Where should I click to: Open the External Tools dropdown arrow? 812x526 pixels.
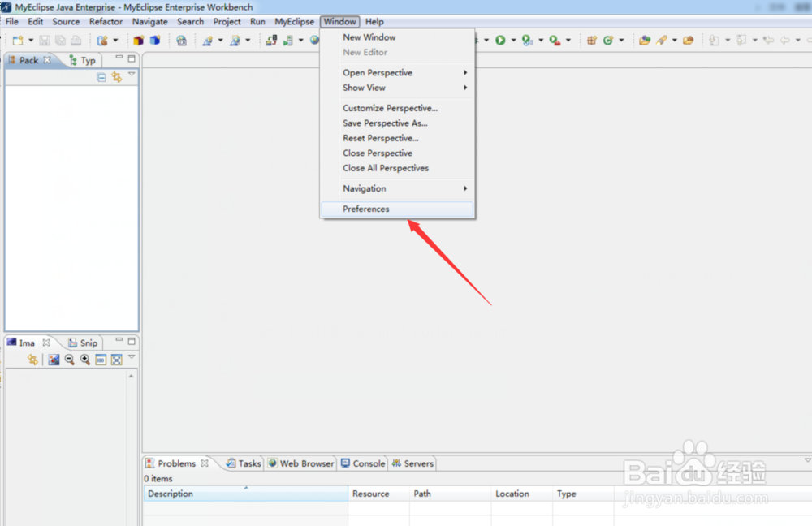pos(568,41)
